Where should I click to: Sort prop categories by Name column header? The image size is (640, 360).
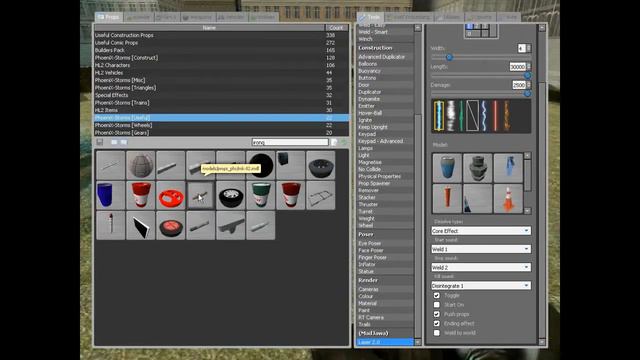click(209, 28)
